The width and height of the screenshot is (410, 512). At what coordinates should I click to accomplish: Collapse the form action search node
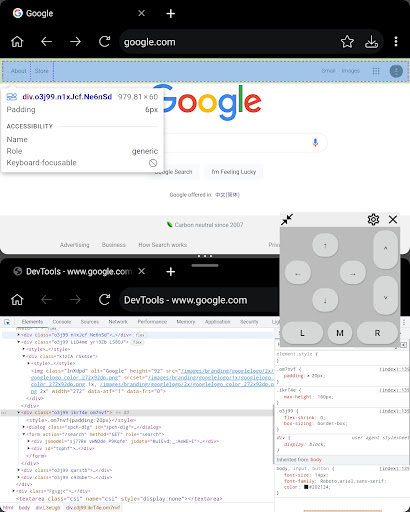(23, 434)
